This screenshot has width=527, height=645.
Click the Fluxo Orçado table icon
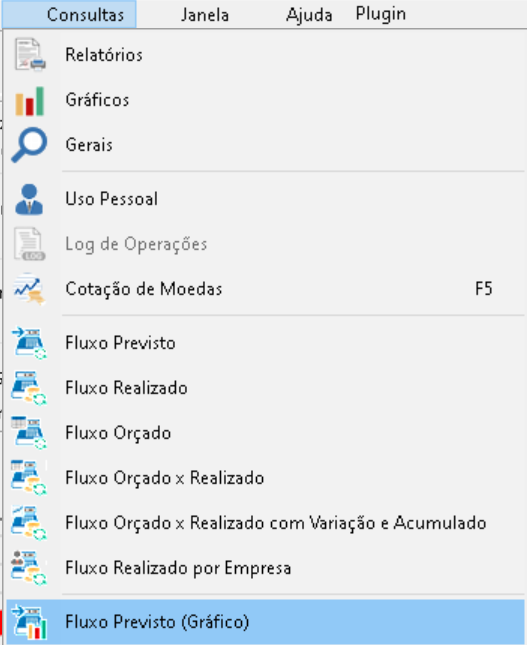point(29,433)
